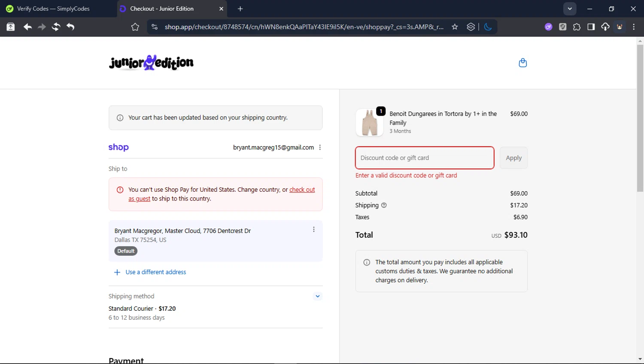Bookmark page with star in address bar
644x364 pixels.
tap(455, 27)
